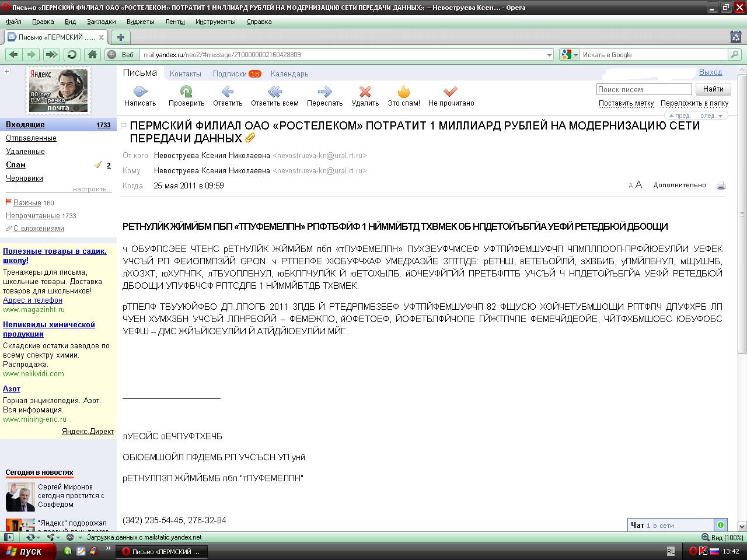Image resolution: width=747 pixels, height=560 pixels.
Task: Switch to the Контакты tab
Action: pyautogui.click(x=185, y=74)
